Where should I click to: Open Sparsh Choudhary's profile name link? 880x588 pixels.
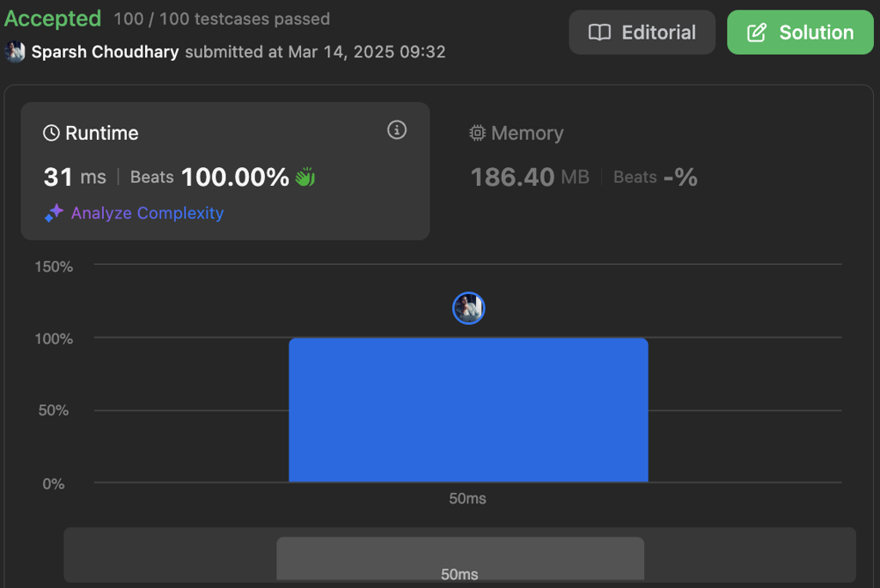[105, 52]
